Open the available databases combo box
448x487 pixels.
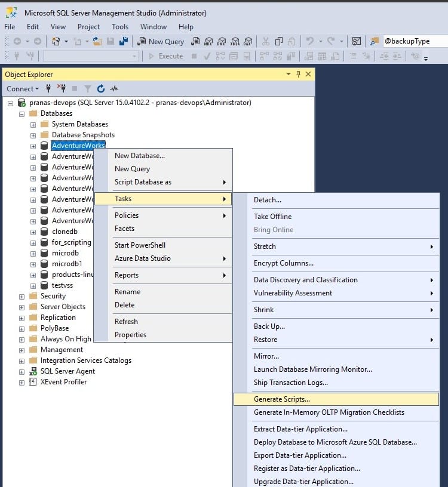[90, 56]
